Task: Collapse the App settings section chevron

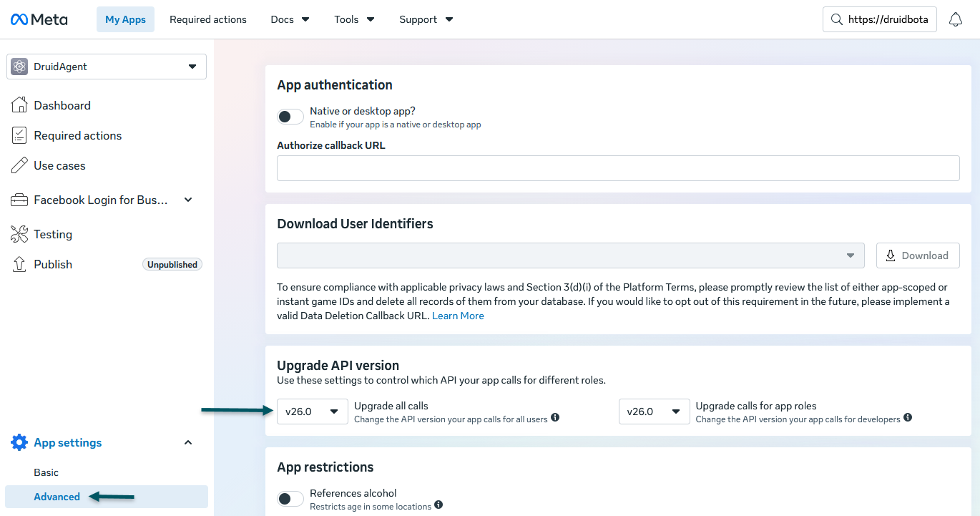Action: (x=188, y=442)
